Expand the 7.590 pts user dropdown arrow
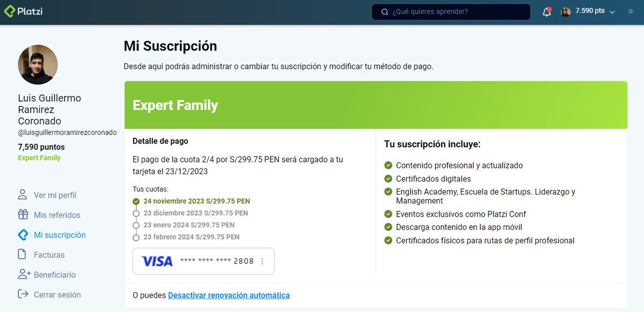644x312 pixels. click(x=612, y=12)
